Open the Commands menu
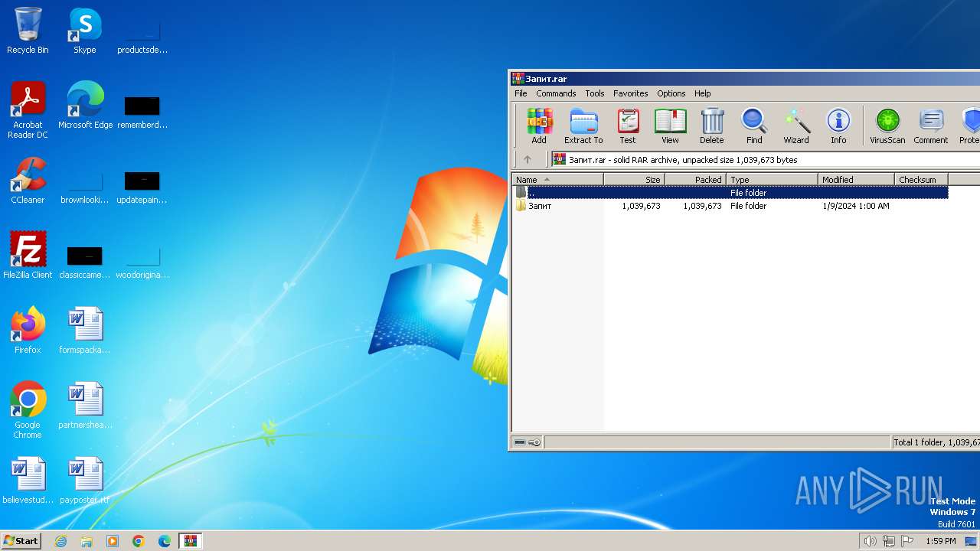The image size is (980, 551). point(556,93)
